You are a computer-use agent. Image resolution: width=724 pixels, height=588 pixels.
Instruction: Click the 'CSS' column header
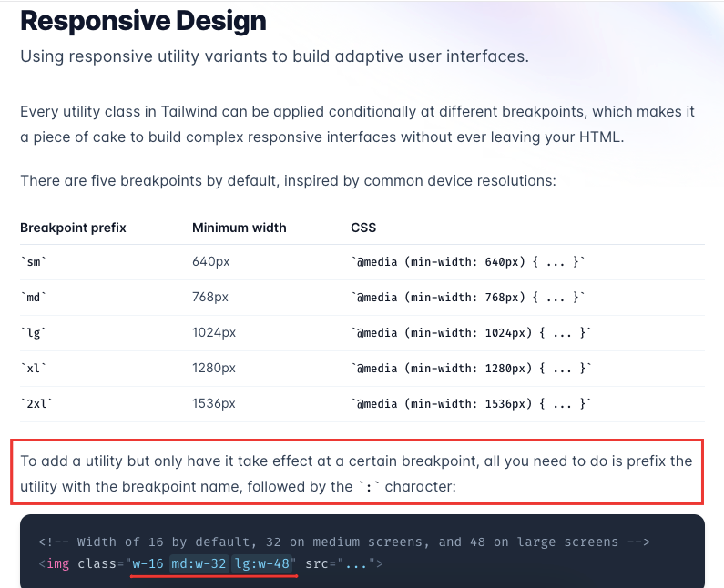pyautogui.click(x=363, y=228)
